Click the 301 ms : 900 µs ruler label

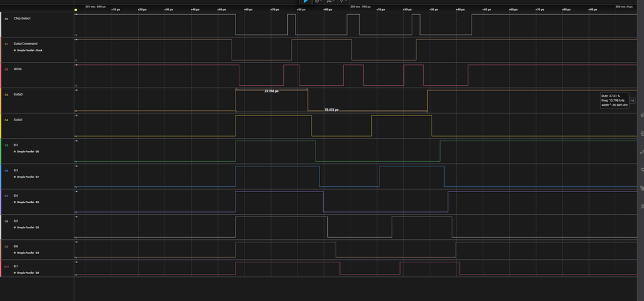pos(361,6)
